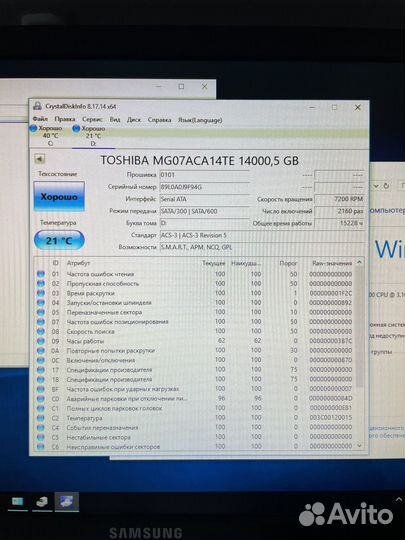The width and height of the screenshot is (405, 540).
Task: Select the Скорость поиска attribute text
Action: click(90, 331)
